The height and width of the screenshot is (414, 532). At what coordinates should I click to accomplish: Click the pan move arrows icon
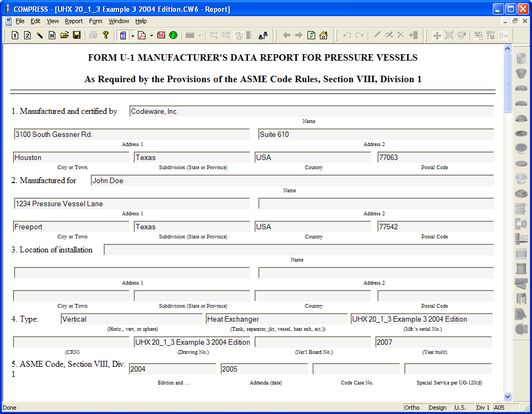pyautogui.click(x=437, y=35)
